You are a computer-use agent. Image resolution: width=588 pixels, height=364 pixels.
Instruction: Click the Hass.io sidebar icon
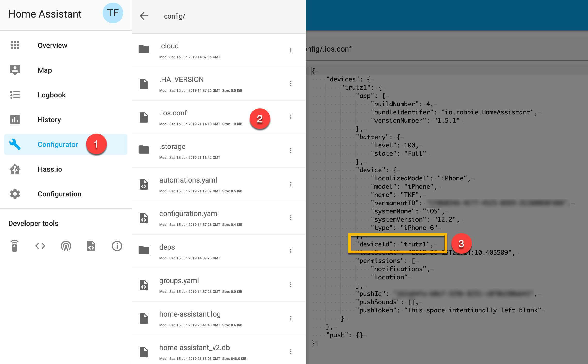coord(15,169)
